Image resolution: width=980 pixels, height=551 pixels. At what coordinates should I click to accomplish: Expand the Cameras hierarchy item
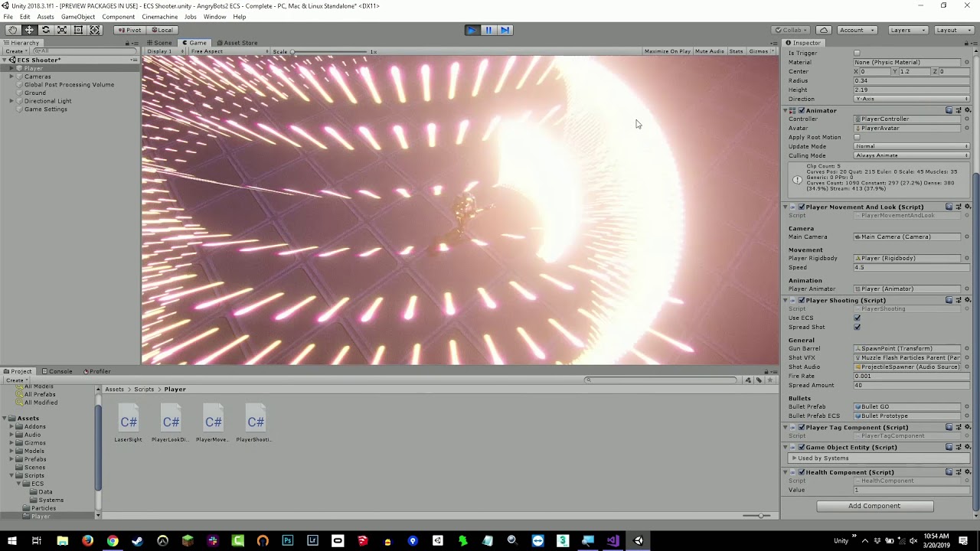coord(11,77)
